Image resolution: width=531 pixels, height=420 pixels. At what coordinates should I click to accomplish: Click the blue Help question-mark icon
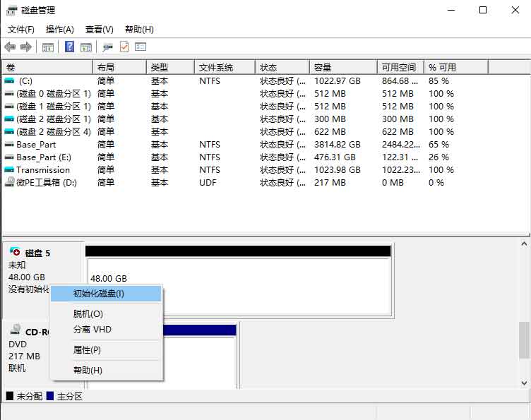69,47
